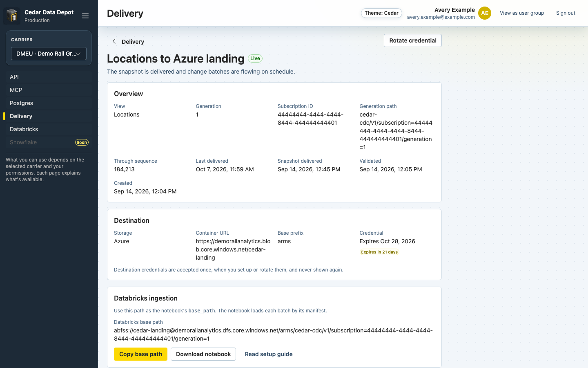Click the user email avery.example@example.com
The height and width of the screenshot is (368, 588).
pos(441,17)
